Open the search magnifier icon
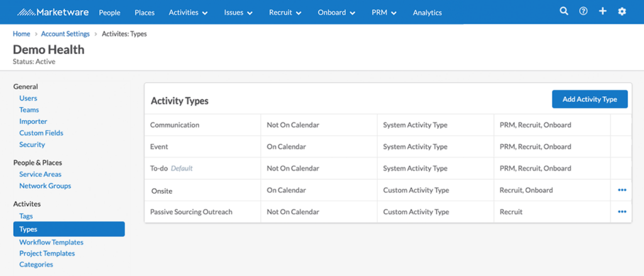This screenshot has height=276, width=644. point(564,11)
